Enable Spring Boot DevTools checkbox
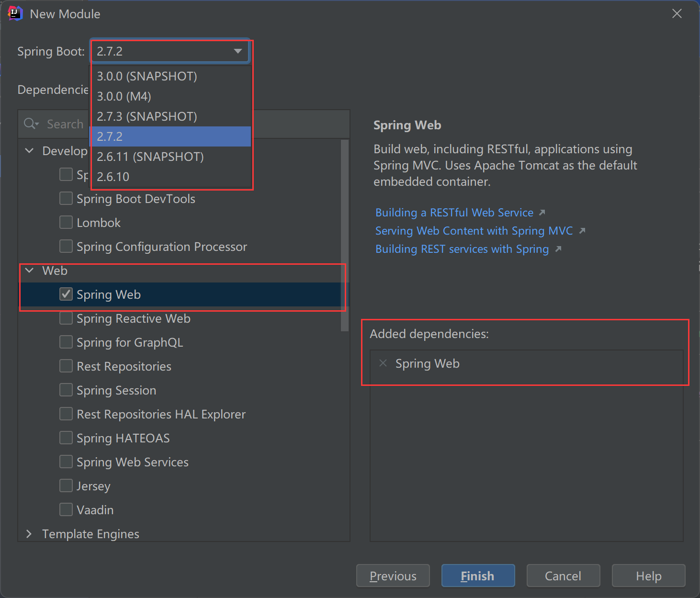The image size is (700, 598). [x=66, y=198]
